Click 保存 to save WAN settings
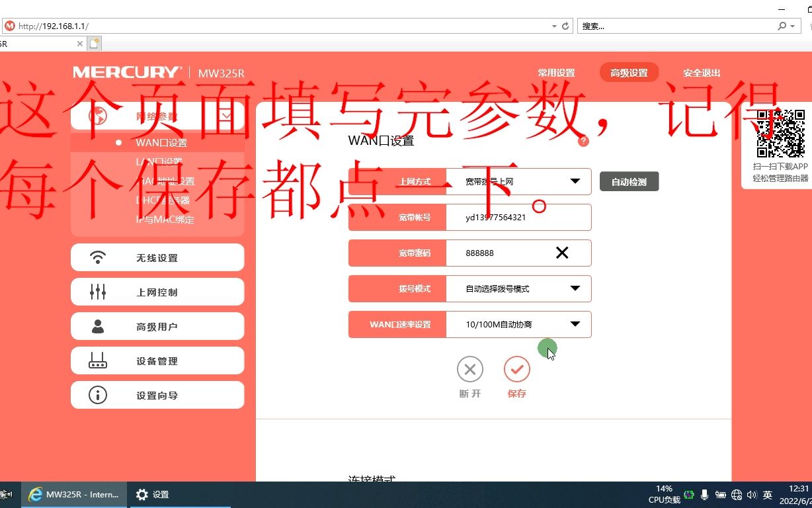812x508 pixels. pyautogui.click(x=517, y=370)
